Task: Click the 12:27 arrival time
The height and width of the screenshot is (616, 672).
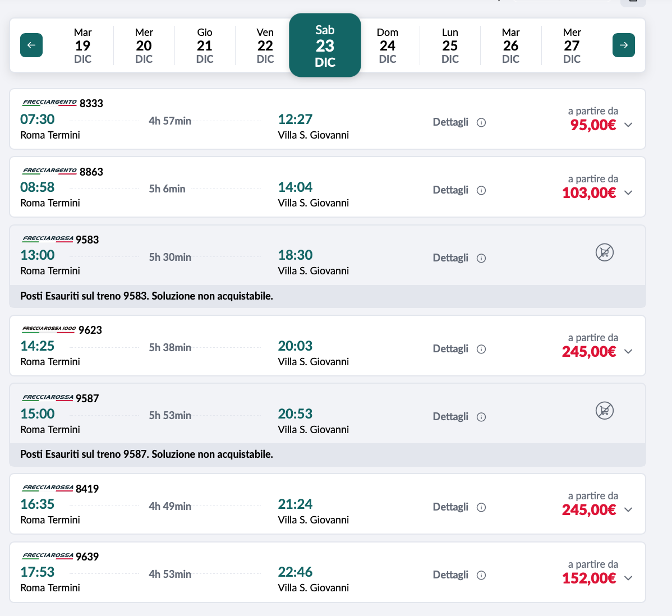Action: (295, 119)
